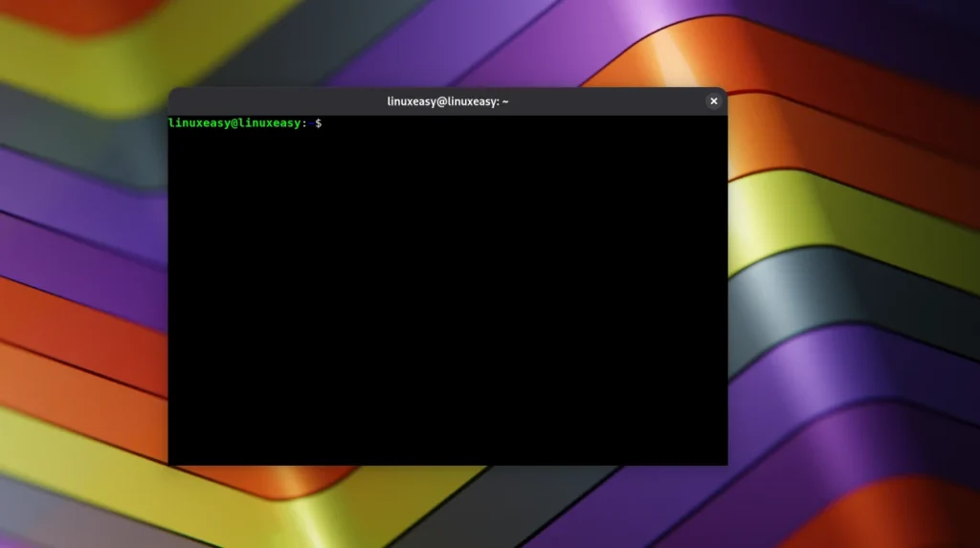Click the linuxeasy@linuxeasy title bar text
This screenshot has height=548, width=980.
tap(447, 101)
